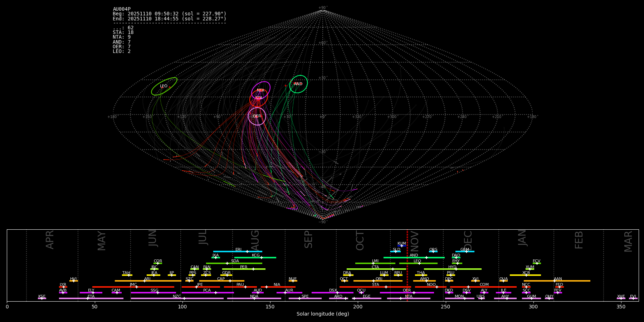The width and height of the screenshot is (644, 322).
Task: Click the 200 tick on the solar longitude axis
Action: (x=358, y=307)
